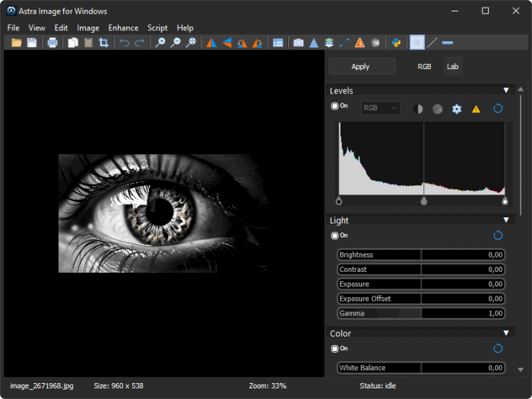Open the Enhance menu
Image resolution: width=532 pixels, height=399 pixels.
click(123, 28)
